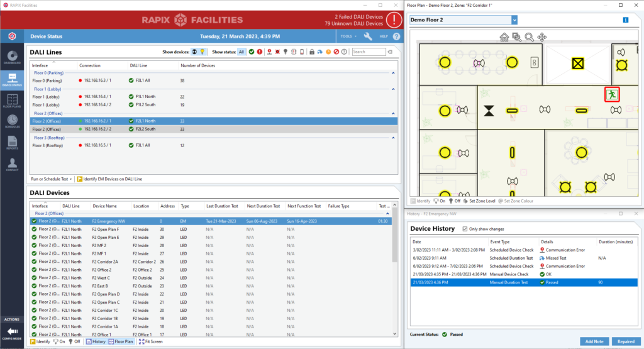The height and width of the screenshot is (349, 644).
Task: Filter by locked padlock status
Action: (x=312, y=52)
